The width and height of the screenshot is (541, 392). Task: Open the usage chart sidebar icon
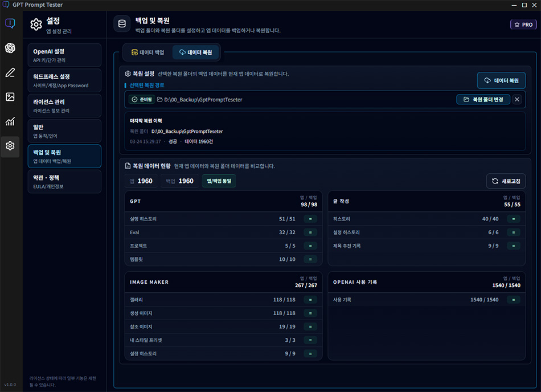click(x=10, y=121)
